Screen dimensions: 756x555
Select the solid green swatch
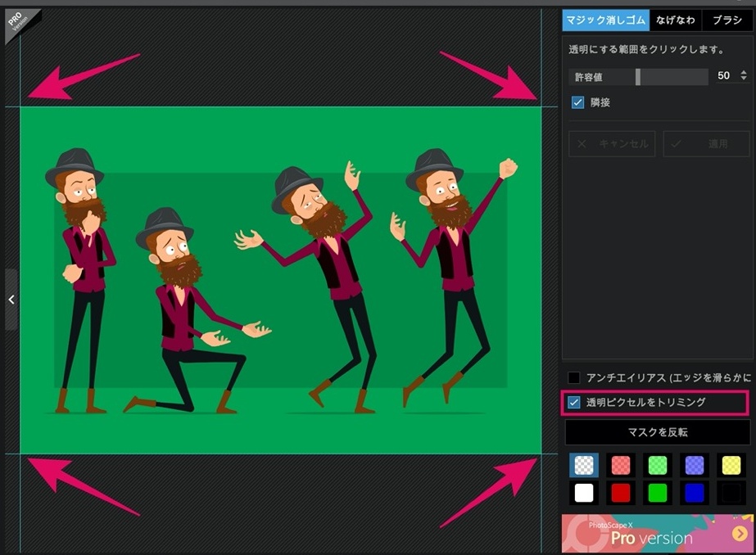coord(658,493)
